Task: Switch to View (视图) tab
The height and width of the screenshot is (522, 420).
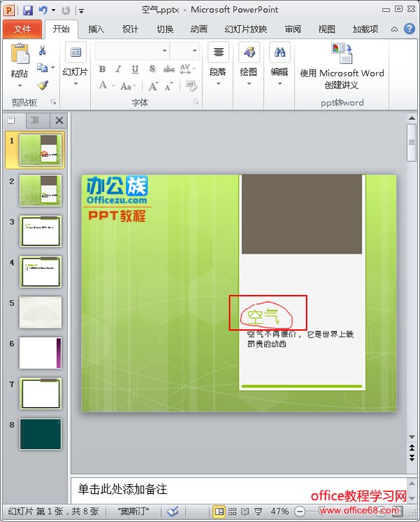Action: click(327, 29)
